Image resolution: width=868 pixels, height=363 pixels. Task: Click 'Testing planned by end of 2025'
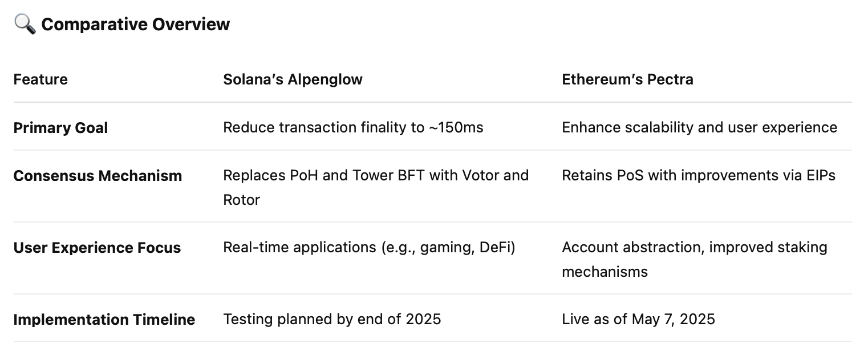point(332,319)
